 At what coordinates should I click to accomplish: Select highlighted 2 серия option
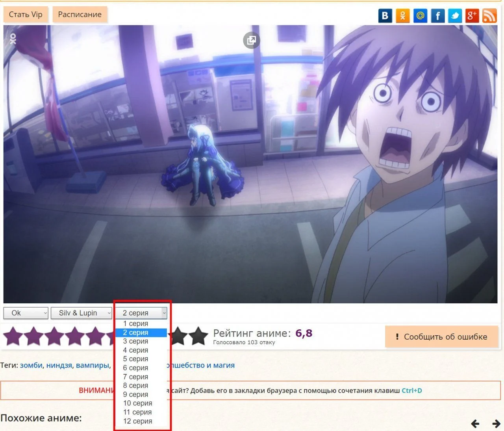141,333
